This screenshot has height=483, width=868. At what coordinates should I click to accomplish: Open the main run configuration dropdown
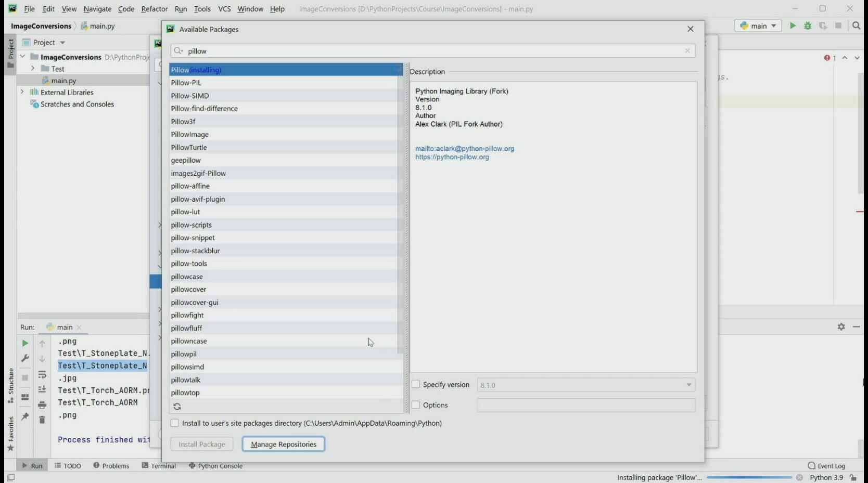pyautogui.click(x=758, y=25)
